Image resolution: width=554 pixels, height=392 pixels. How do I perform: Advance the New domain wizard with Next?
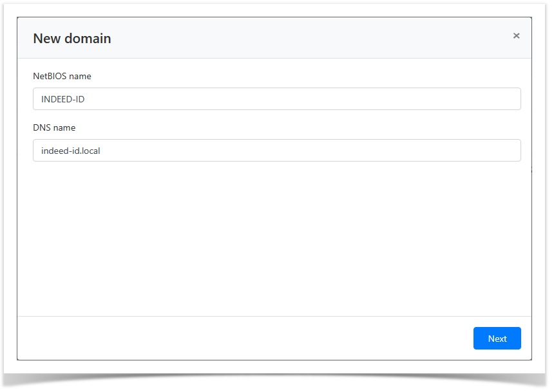tap(497, 338)
